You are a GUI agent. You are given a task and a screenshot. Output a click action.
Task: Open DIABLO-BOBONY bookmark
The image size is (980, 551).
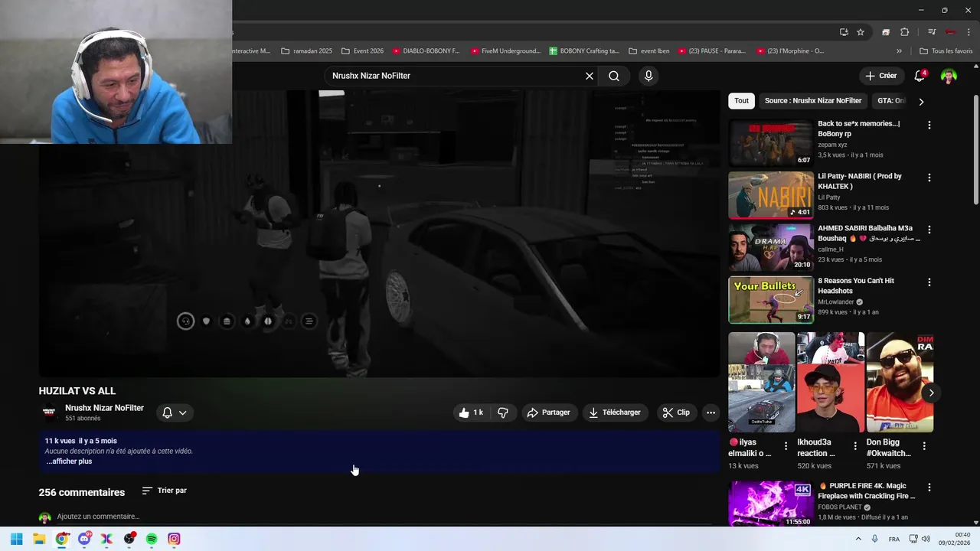tap(426, 51)
